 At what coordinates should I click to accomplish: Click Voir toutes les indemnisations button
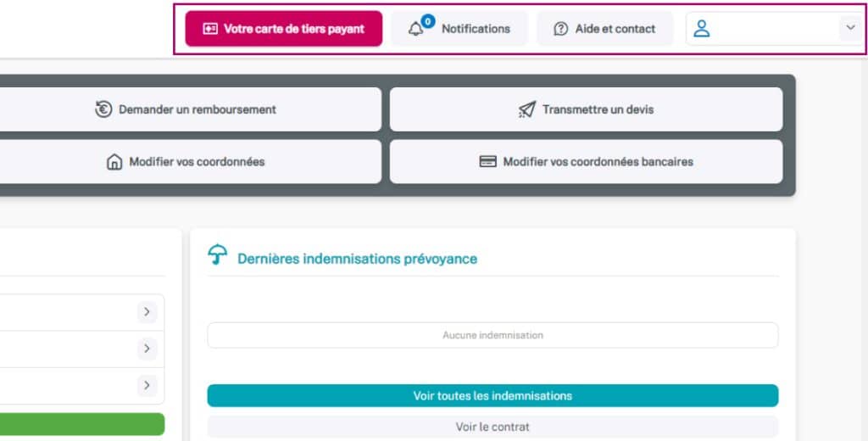pos(492,396)
